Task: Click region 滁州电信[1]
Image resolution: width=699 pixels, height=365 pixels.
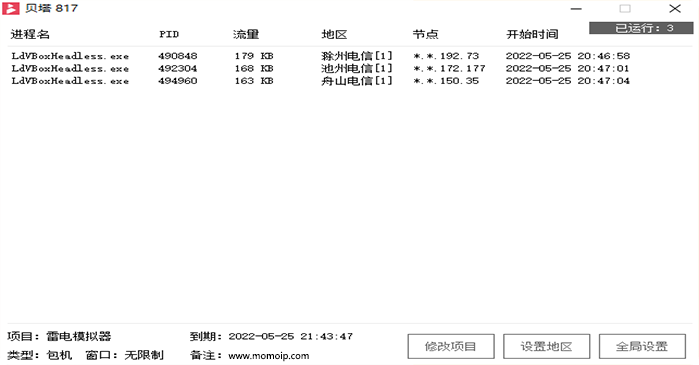Action: click(357, 56)
